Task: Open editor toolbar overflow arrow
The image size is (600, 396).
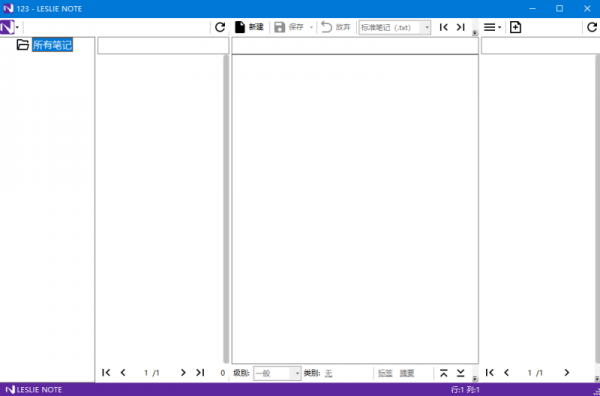Action: coord(475,33)
